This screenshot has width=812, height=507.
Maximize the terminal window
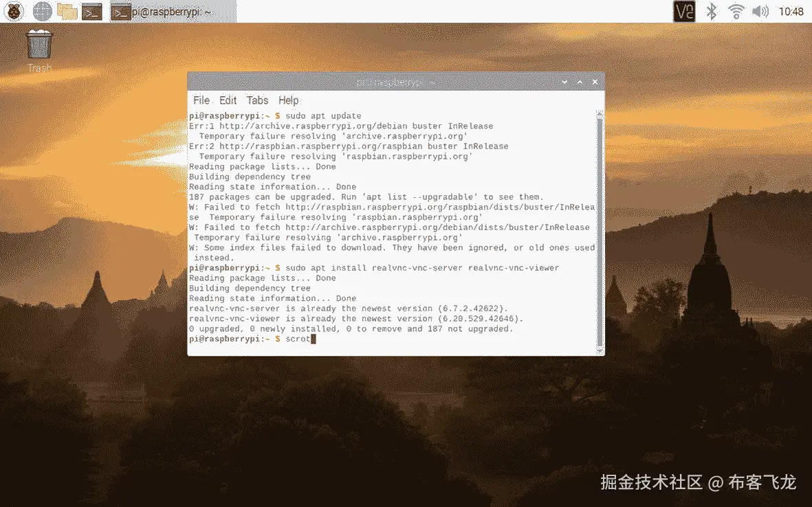(580, 82)
